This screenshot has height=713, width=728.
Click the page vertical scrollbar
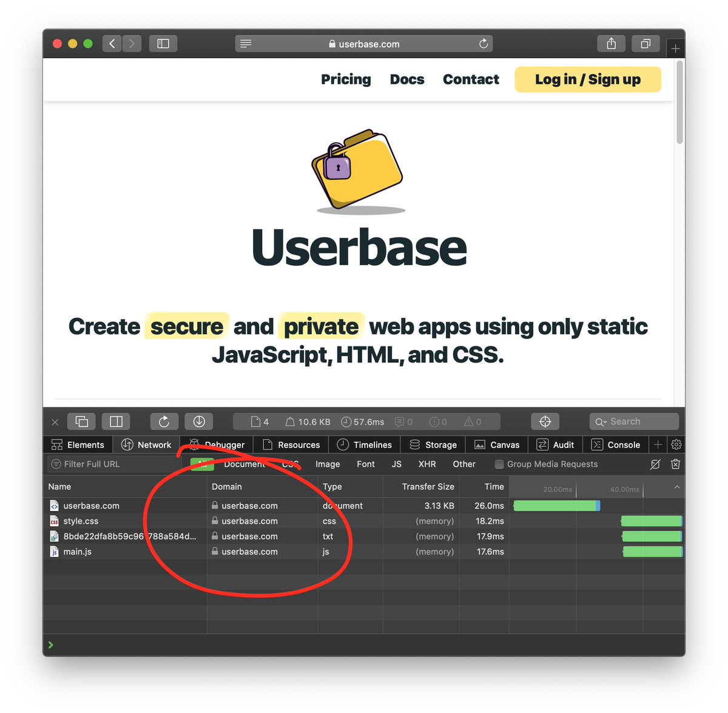coord(680,103)
